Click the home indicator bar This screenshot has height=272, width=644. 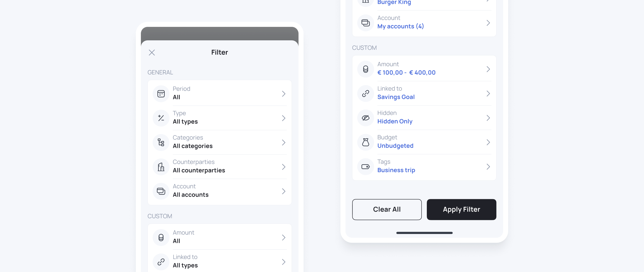coord(424,233)
